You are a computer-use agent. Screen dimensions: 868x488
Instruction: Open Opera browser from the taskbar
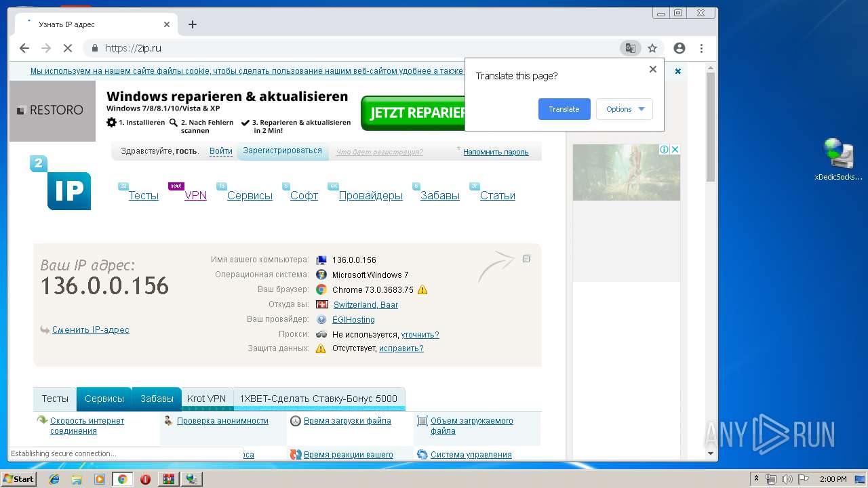[x=145, y=479]
